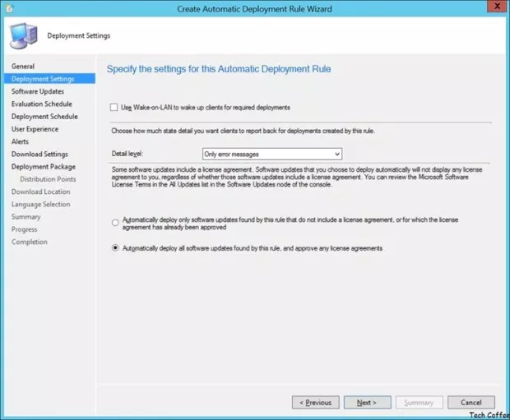510x420 pixels.
Task: Open the Distribution Points sub-step
Action: (x=48, y=179)
